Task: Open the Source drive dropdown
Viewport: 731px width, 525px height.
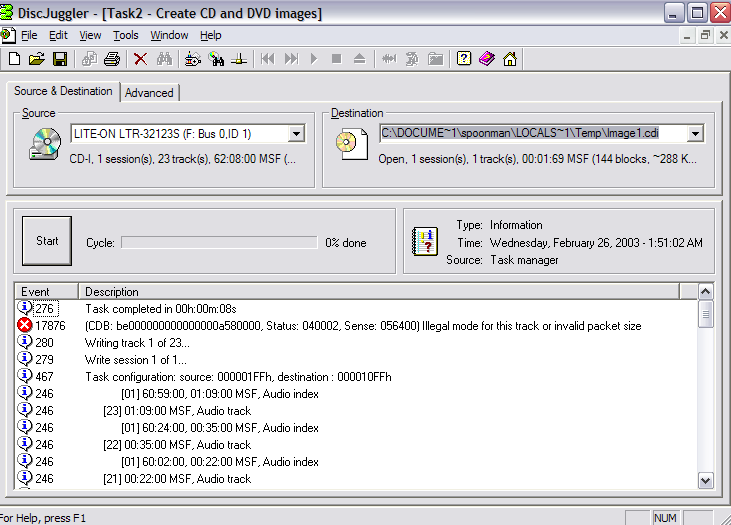Action: (296, 134)
